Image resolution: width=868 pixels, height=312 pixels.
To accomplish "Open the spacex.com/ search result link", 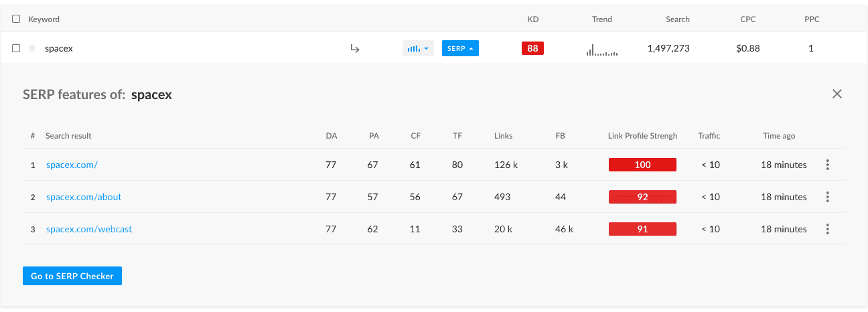I will 72,165.
